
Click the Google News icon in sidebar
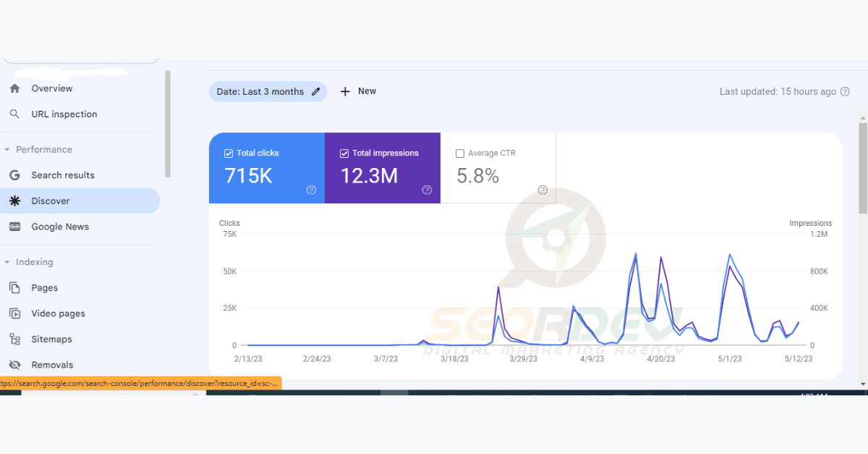tap(14, 227)
